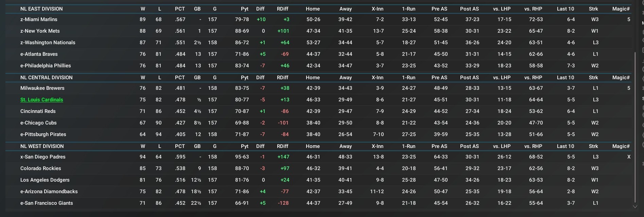Select the San Diego Padres row

[x=43, y=157]
